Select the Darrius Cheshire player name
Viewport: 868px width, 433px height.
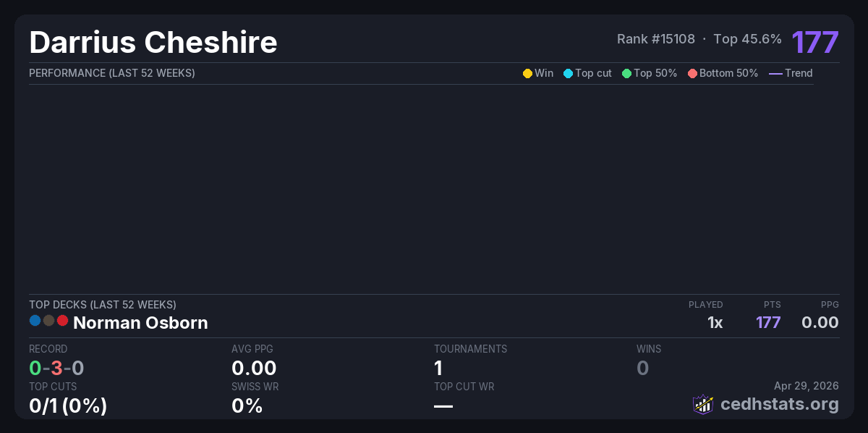153,42
